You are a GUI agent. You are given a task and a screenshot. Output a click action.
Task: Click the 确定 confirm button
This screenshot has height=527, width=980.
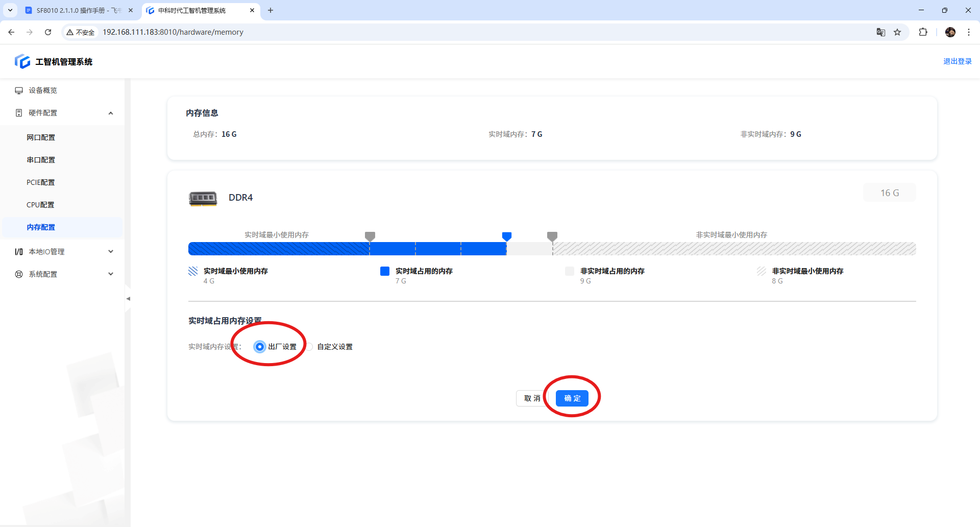(x=572, y=398)
